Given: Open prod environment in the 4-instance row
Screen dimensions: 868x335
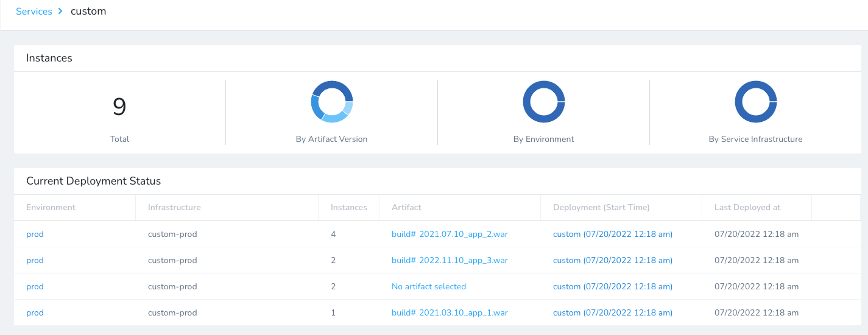Looking at the screenshot, I should click(35, 234).
